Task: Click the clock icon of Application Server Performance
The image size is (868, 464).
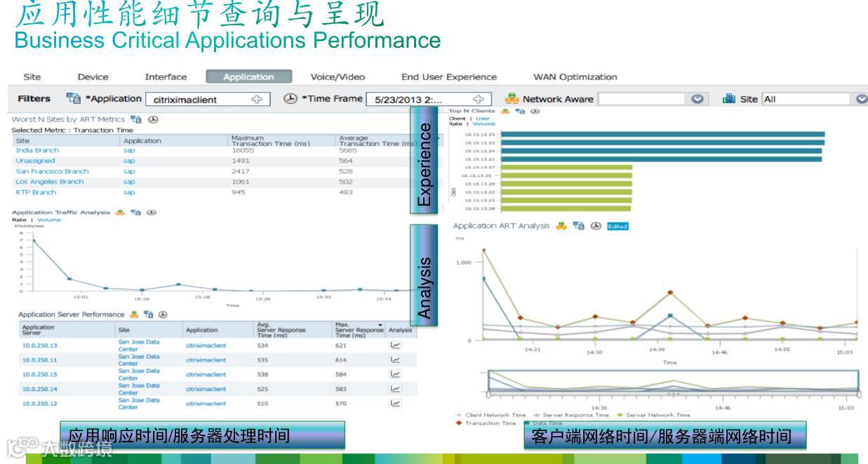Action: (163, 314)
